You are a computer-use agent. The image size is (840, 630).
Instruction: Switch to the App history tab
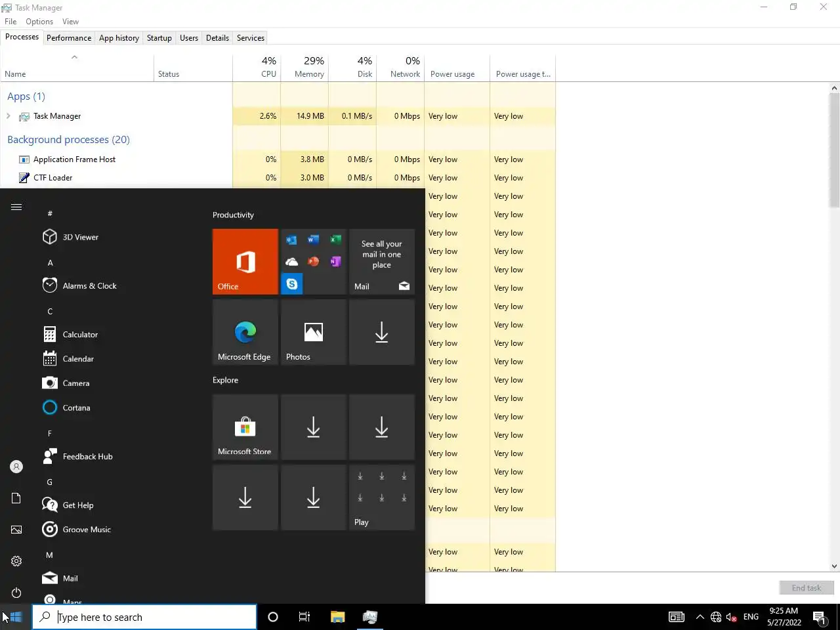click(119, 38)
